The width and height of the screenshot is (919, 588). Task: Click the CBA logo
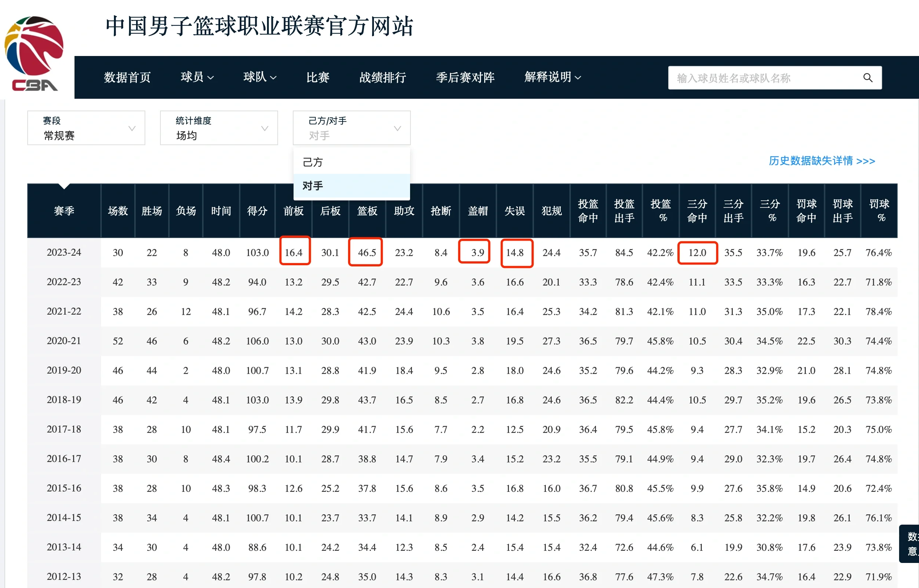click(34, 52)
